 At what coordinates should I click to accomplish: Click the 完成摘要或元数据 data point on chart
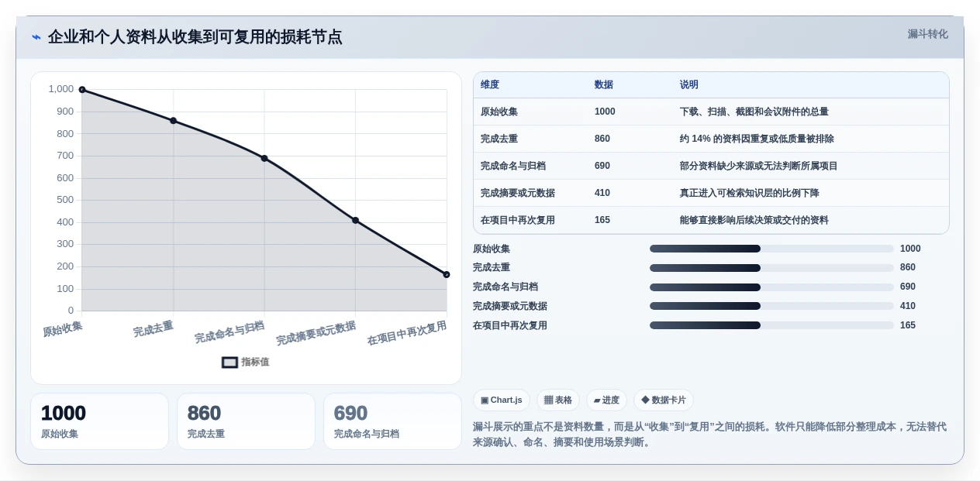pyautogui.click(x=355, y=220)
